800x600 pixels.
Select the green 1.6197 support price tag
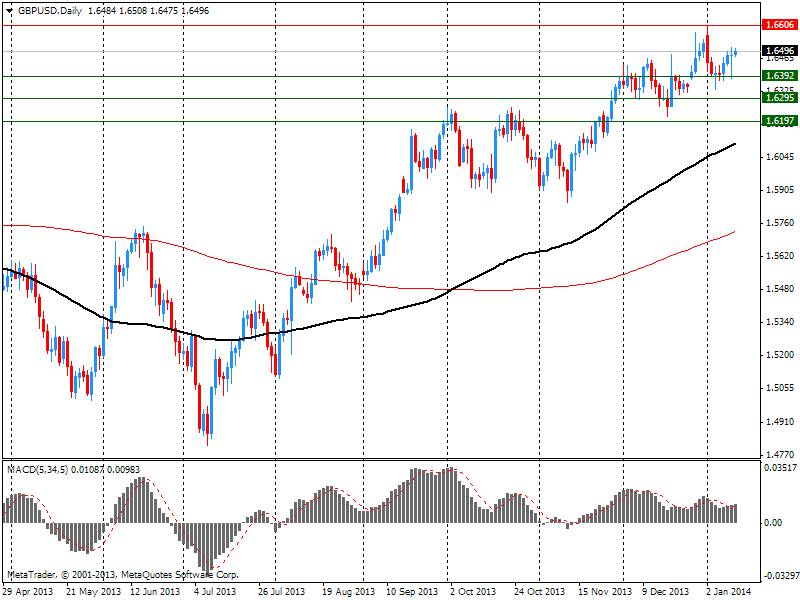point(780,121)
